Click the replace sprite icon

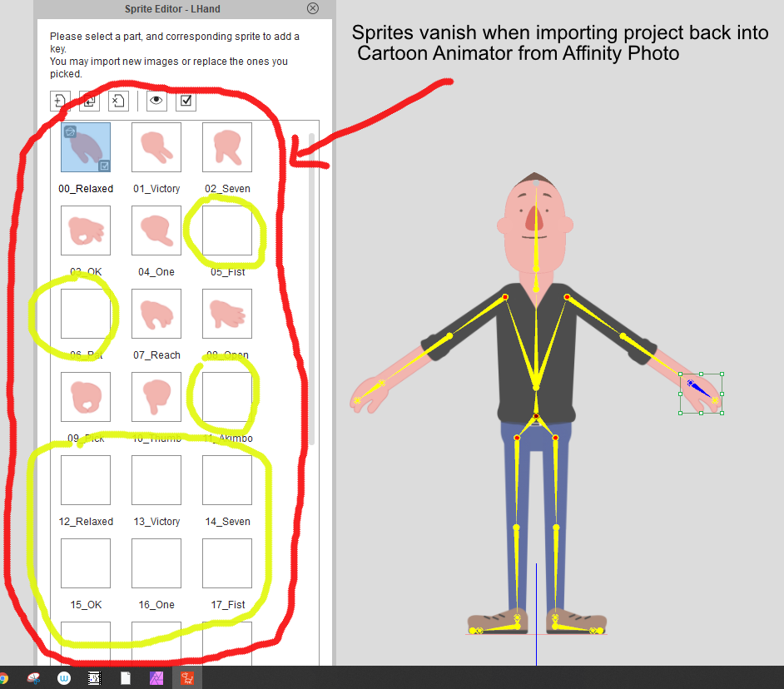click(90, 101)
